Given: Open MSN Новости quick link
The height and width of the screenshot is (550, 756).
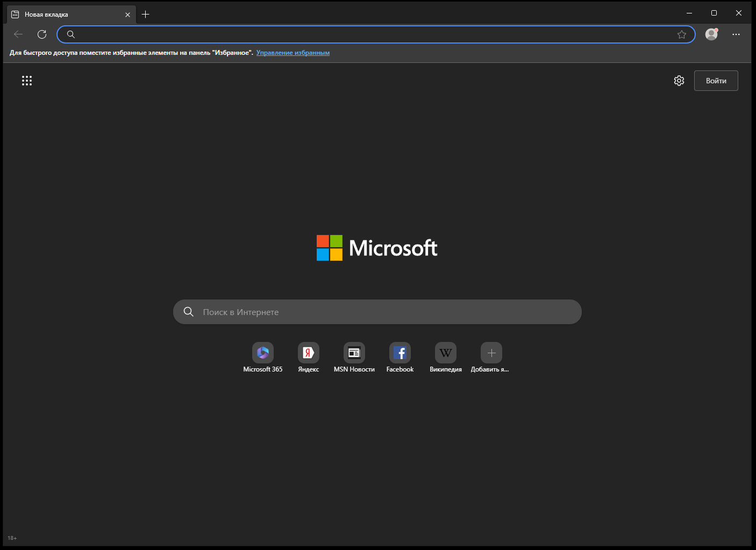Looking at the screenshot, I should tap(354, 358).
